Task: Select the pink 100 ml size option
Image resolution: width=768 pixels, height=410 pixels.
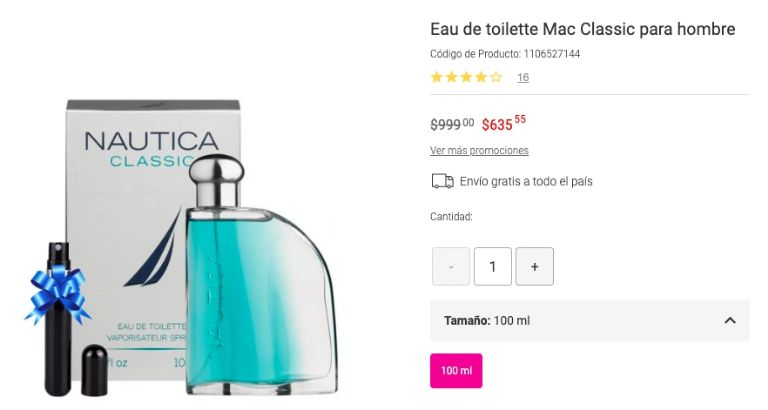Action: tap(456, 370)
